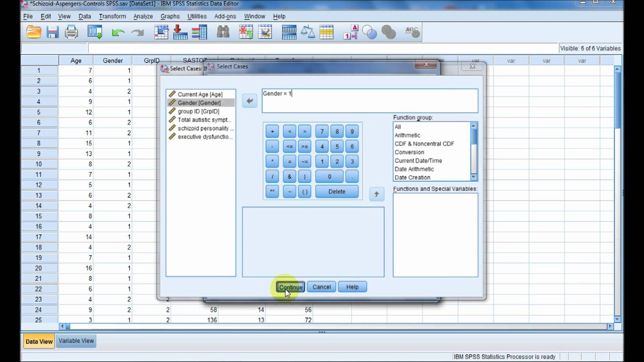Open a data document via the folder icon

click(x=34, y=33)
